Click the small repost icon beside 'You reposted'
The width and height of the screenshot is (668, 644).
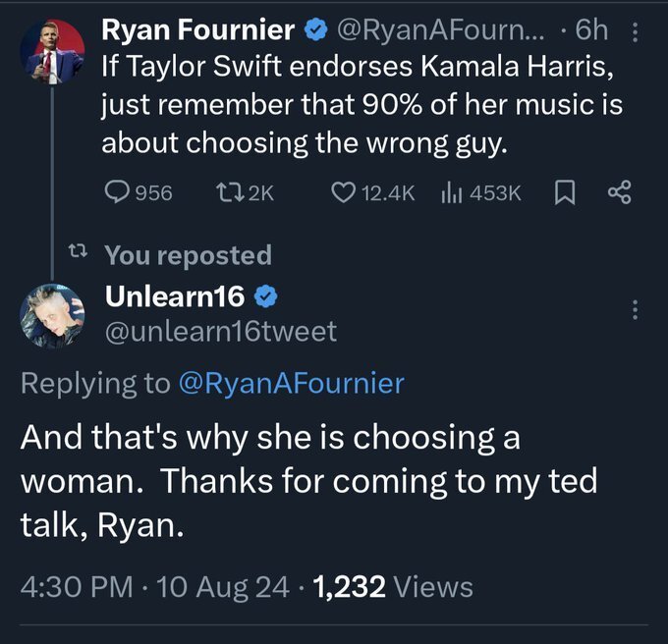coord(74,255)
